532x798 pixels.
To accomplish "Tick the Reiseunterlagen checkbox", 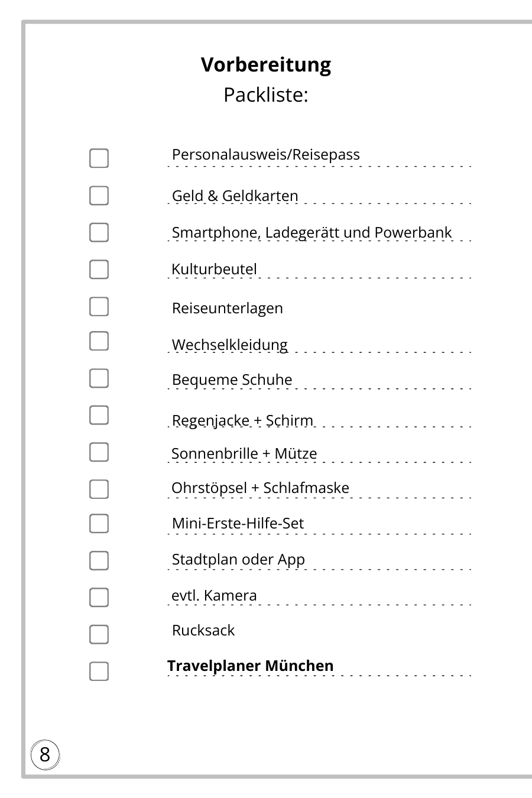I will click(99, 307).
